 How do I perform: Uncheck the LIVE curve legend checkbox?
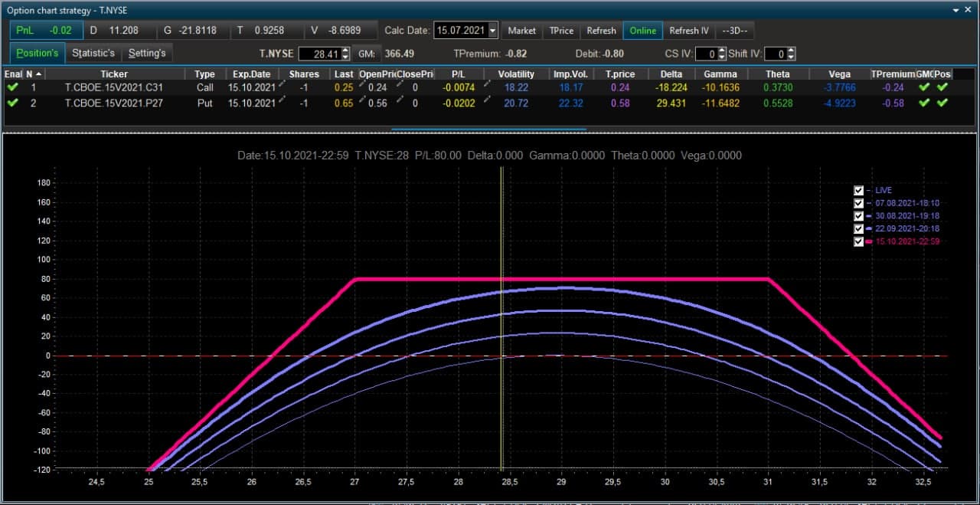pos(858,190)
